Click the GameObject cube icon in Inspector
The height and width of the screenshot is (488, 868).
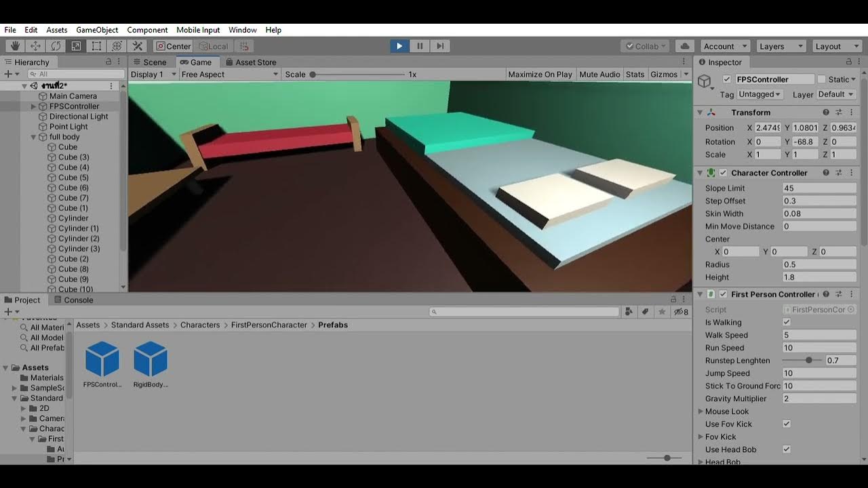coord(705,82)
